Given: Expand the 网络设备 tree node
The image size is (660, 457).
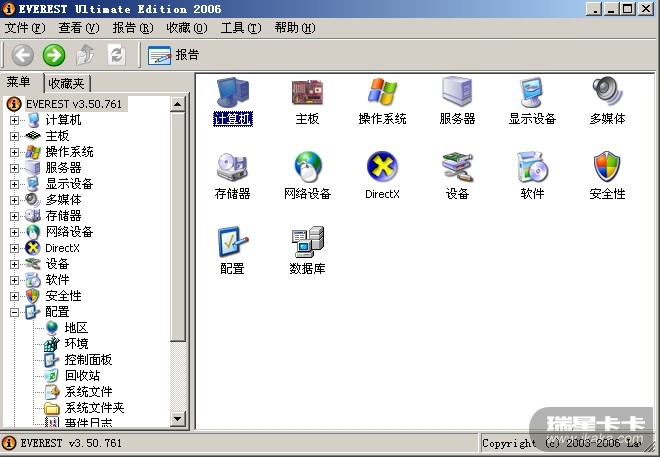Looking at the screenshot, I should tap(14, 232).
